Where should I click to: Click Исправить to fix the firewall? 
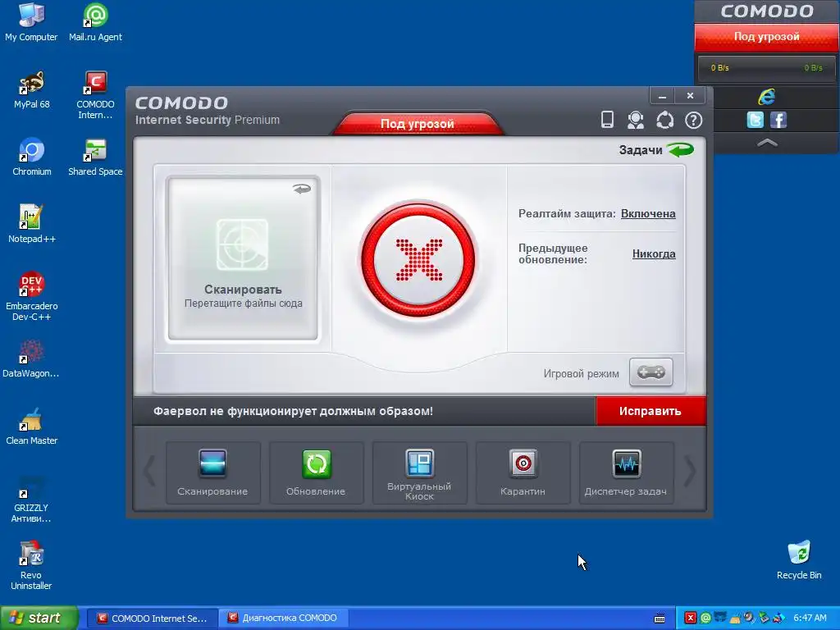[x=651, y=411]
